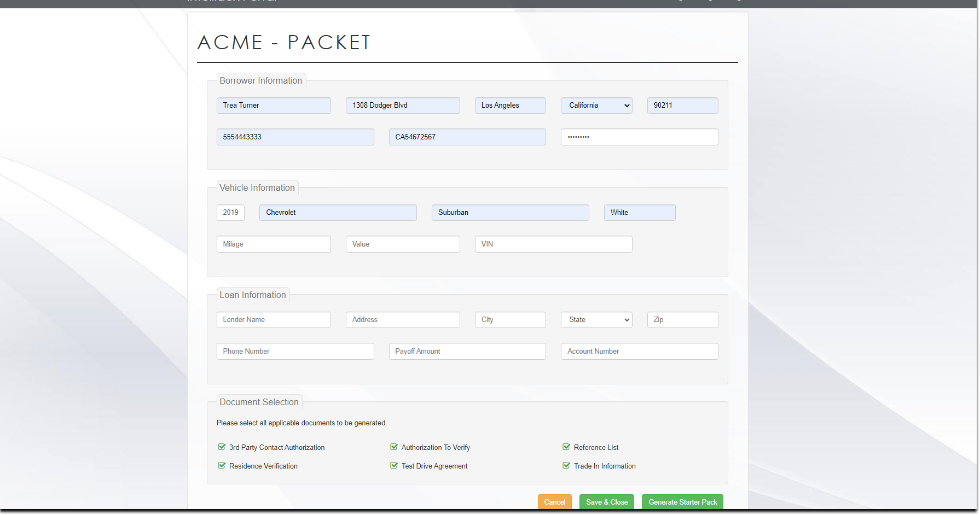Uncheck Residence Verification document
This screenshot has width=980, height=515.
point(222,466)
